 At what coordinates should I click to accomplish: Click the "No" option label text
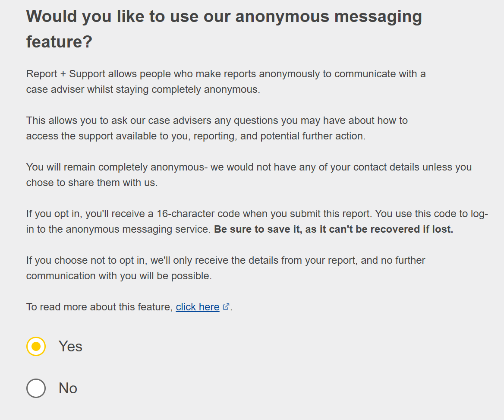(x=68, y=388)
